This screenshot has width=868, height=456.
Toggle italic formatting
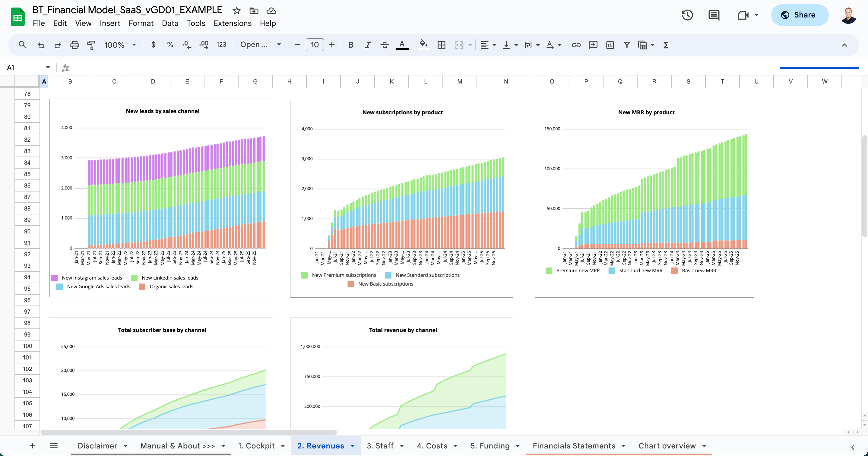click(x=368, y=45)
